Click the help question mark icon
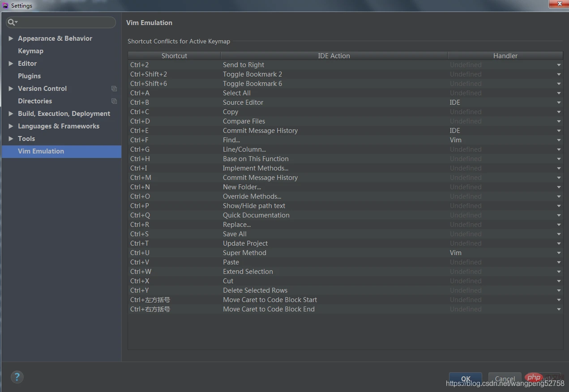This screenshot has width=569, height=392. [17, 377]
